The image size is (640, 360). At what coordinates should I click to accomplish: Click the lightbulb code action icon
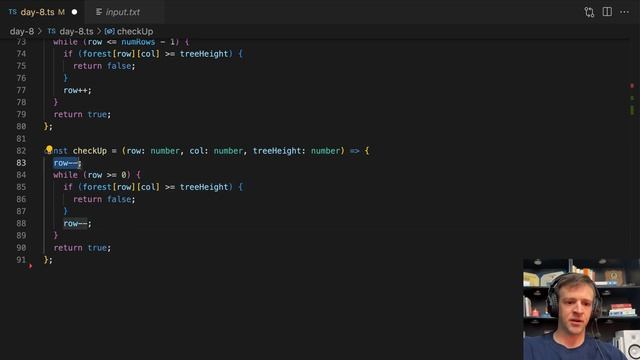pos(49,150)
